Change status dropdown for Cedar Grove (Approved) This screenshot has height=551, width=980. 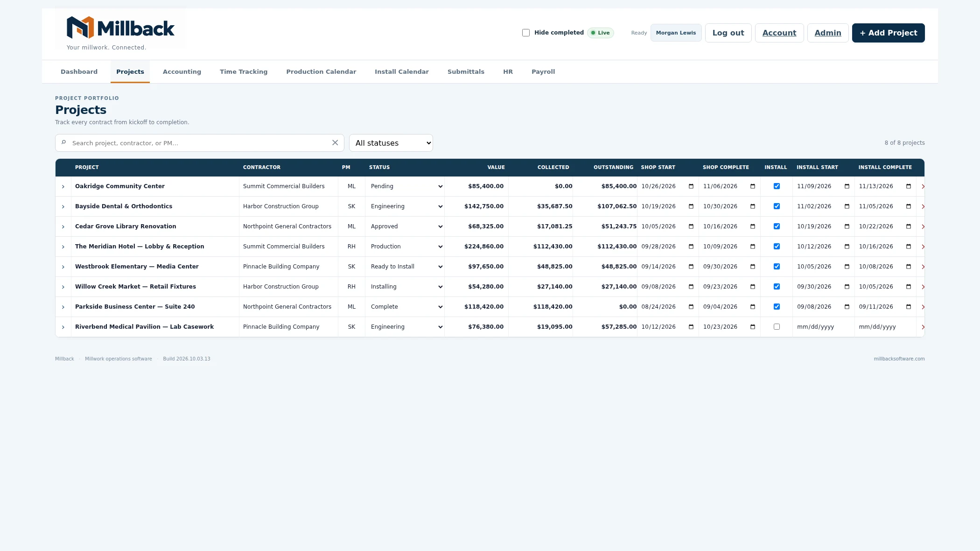tap(406, 226)
